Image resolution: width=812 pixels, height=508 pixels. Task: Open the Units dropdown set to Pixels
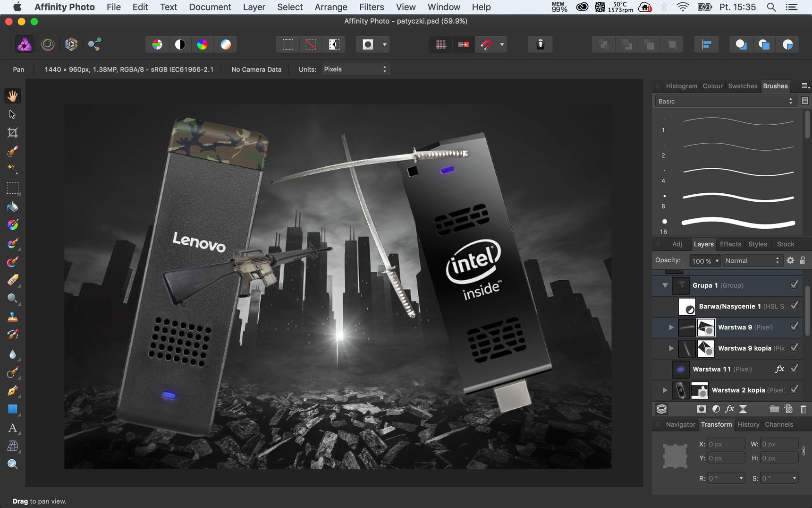(356, 69)
